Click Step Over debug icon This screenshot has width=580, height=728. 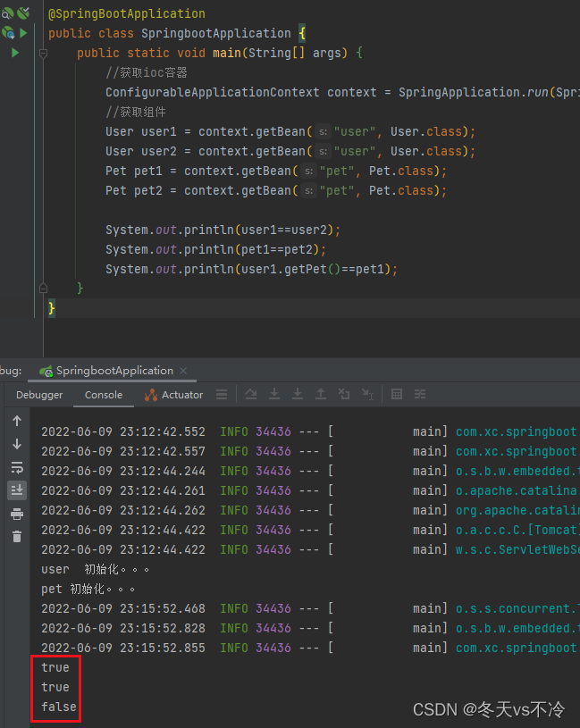251,394
